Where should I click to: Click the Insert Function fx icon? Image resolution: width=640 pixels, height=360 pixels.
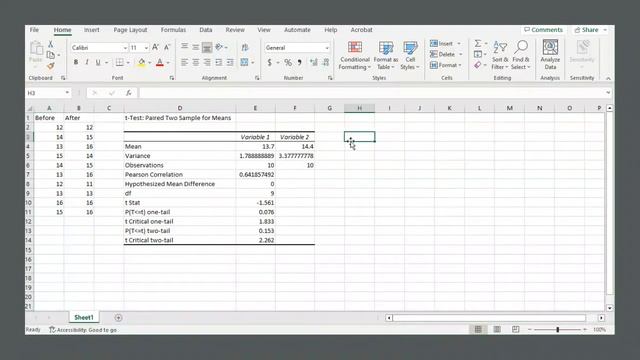129,93
